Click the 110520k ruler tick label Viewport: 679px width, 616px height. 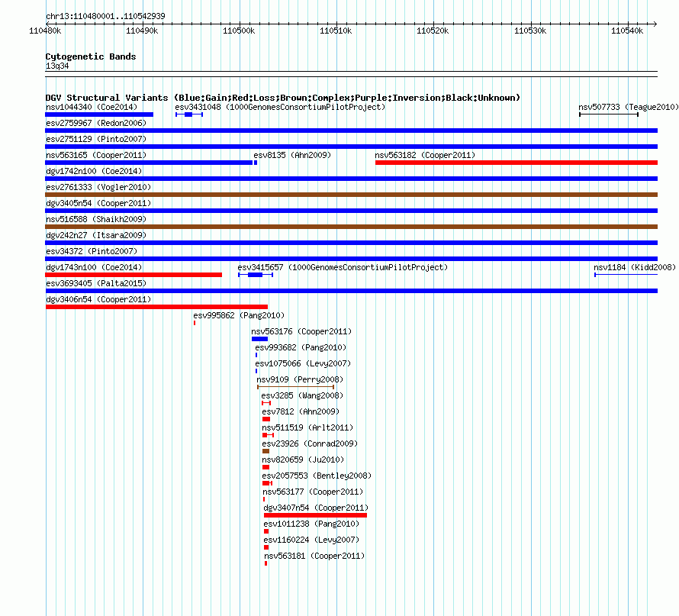[x=433, y=31]
